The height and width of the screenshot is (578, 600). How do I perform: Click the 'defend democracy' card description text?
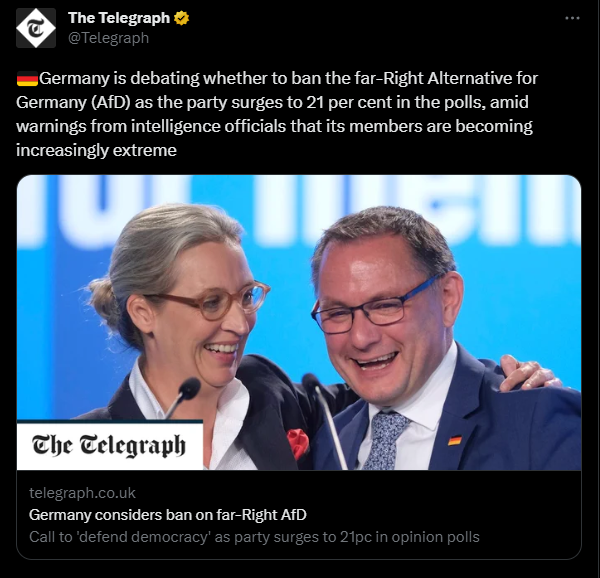coord(254,537)
